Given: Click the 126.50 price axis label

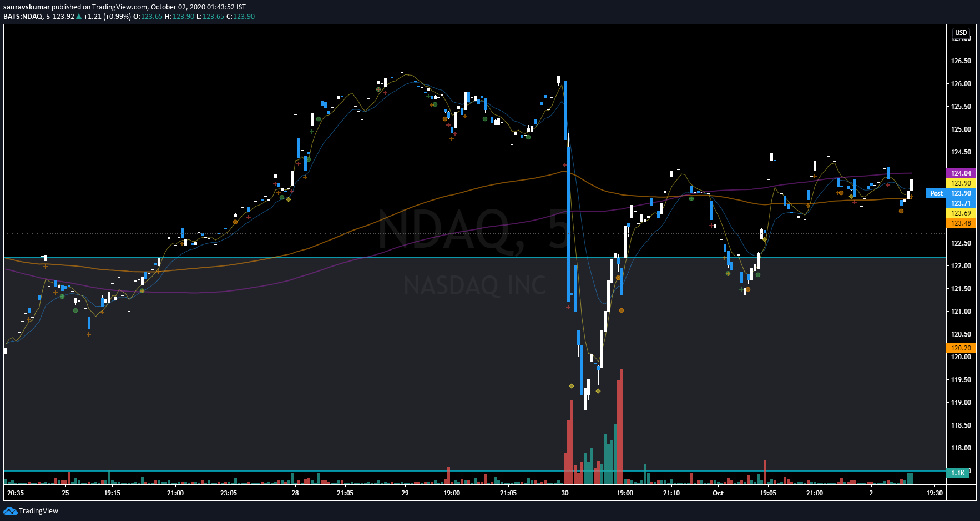Looking at the screenshot, I should click(x=961, y=61).
